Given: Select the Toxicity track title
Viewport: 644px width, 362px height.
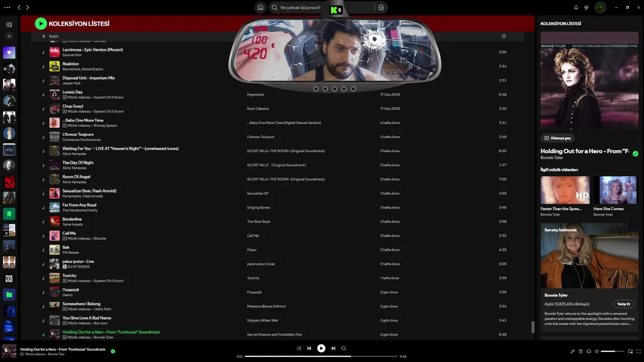Looking at the screenshot, I should coord(69,276).
